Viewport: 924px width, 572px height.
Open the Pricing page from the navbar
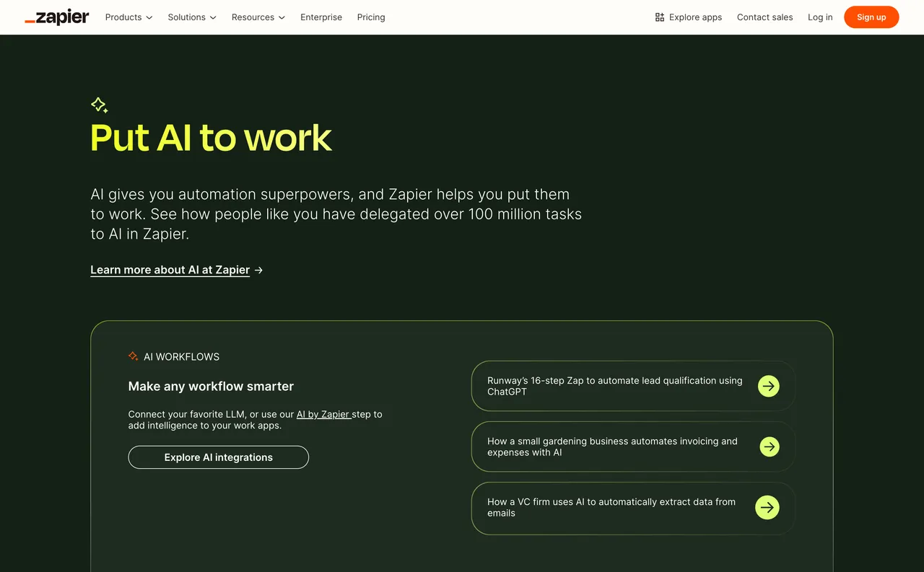point(370,17)
